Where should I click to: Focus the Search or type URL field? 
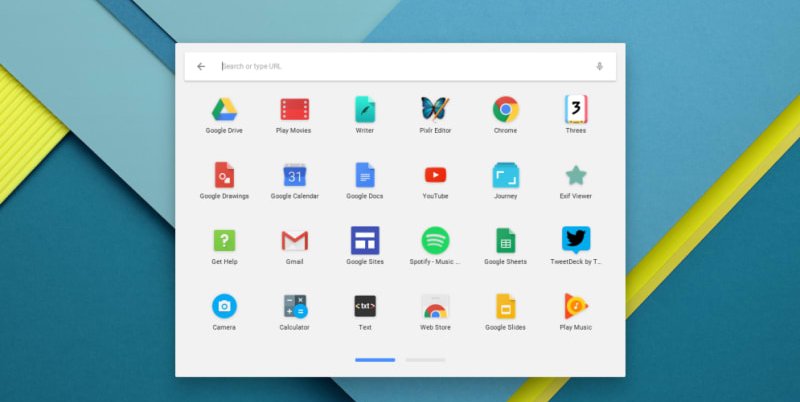click(x=400, y=66)
